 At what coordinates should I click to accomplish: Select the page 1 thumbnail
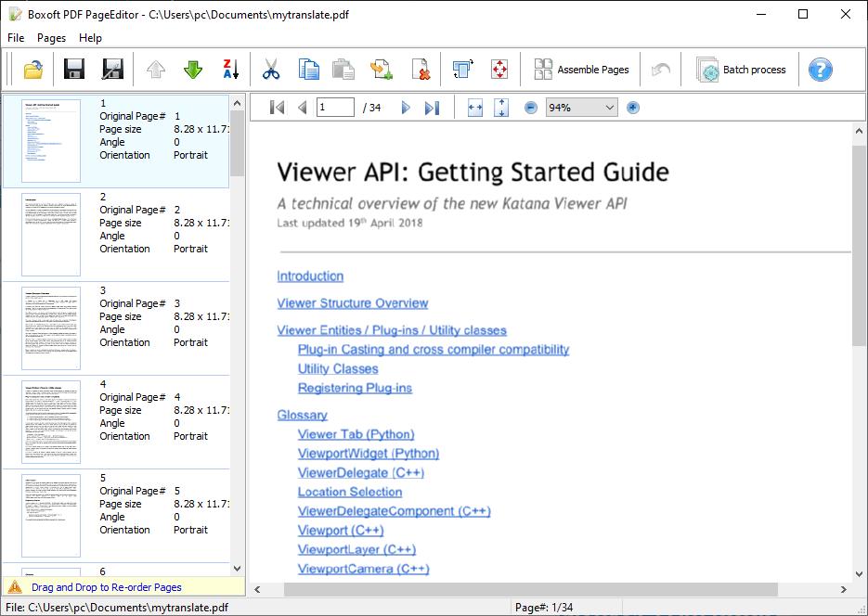click(x=51, y=141)
